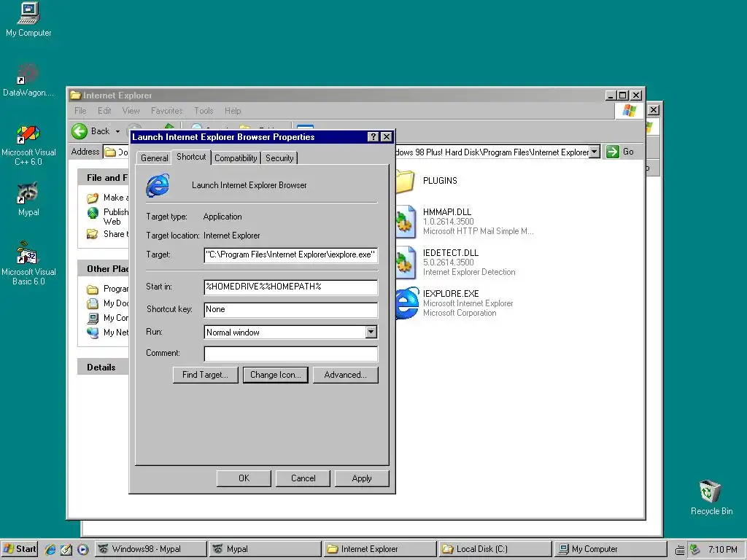
Task: Open the View menu
Action: (131, 111)
